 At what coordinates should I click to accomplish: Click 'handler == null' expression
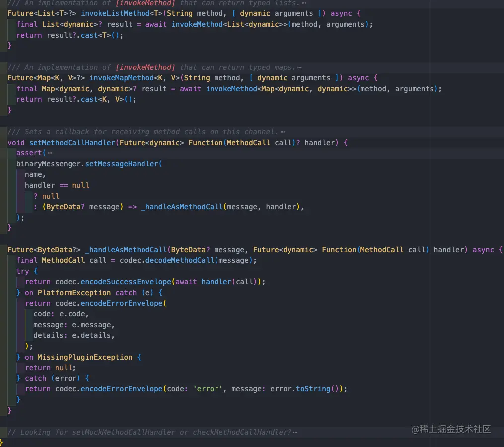pos(57,186)
